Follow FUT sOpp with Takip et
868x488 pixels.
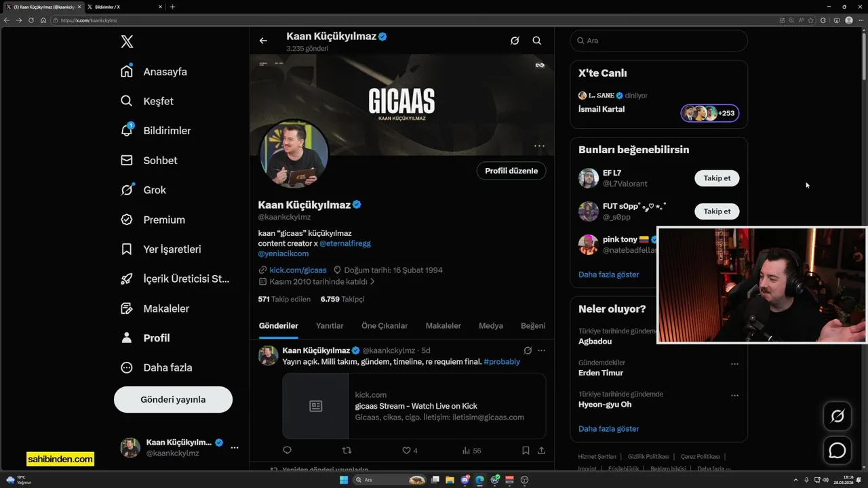pyautogui.click(x=717, y=211)
